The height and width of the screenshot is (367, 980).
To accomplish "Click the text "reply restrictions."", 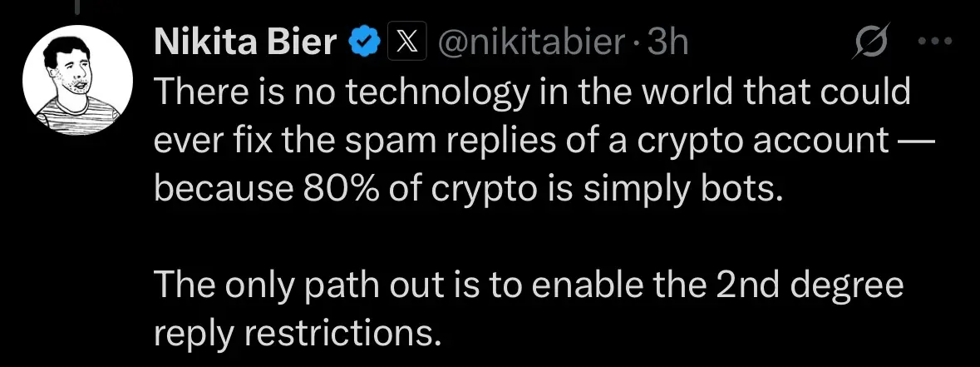I will 296,334.
